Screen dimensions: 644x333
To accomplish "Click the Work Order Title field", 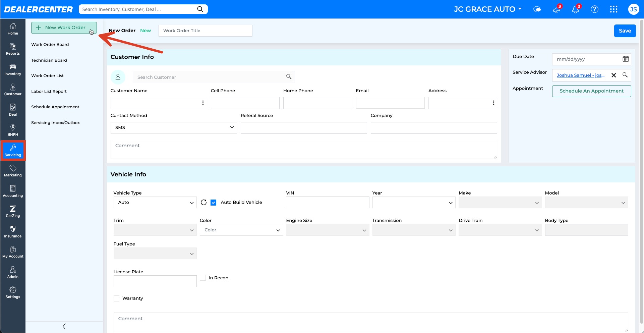I will tap(205, 31).
